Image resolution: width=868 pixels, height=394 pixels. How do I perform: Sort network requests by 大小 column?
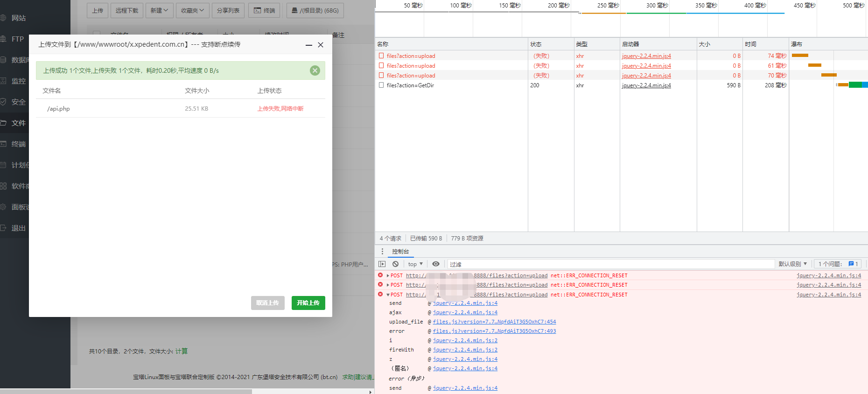(720, 44)
